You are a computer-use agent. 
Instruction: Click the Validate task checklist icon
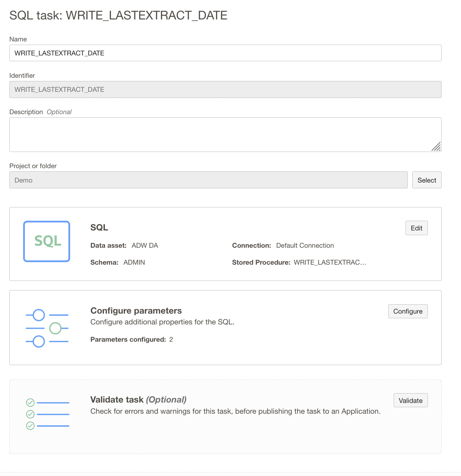[47, 413]
